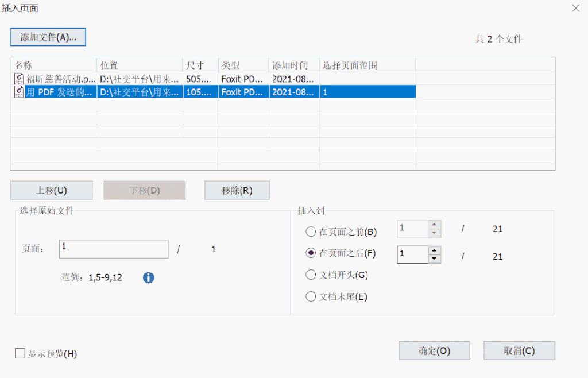Select the 文档开头(G) radio option

pyautogui.click(x=311, y=275)
